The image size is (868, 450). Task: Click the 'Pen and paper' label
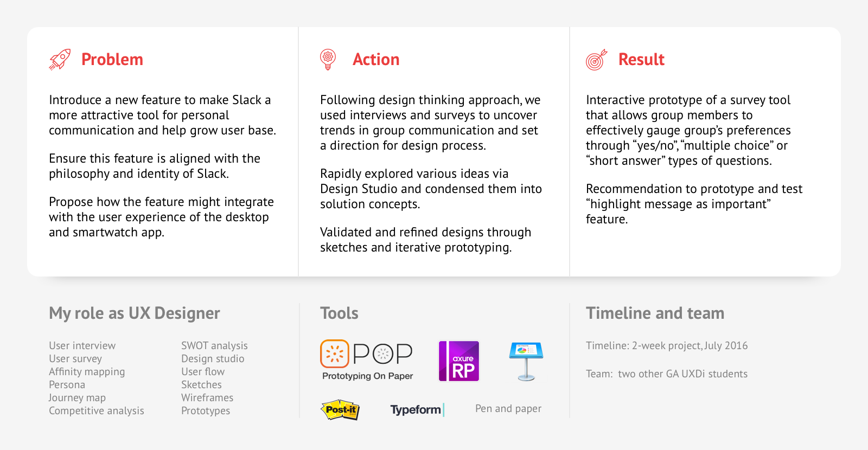point(508,409)
